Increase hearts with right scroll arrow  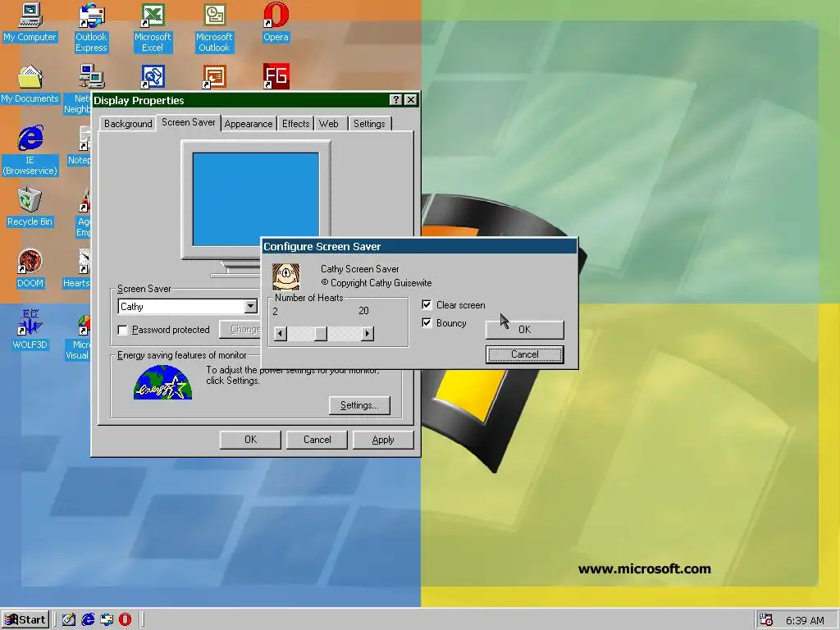367,334
